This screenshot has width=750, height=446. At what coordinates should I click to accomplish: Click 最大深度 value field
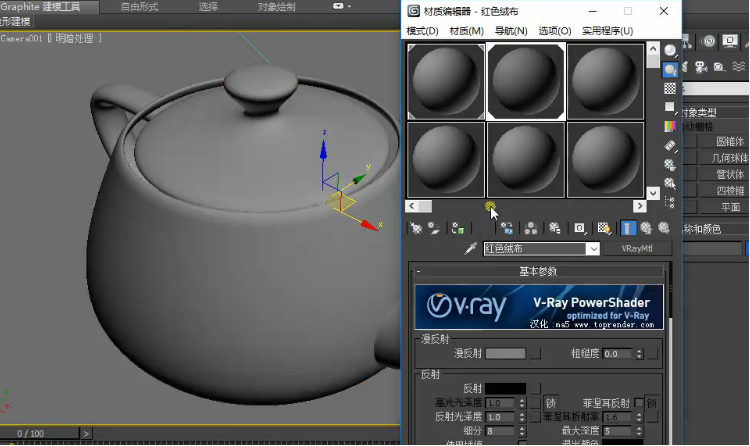[x=618, y=431]
